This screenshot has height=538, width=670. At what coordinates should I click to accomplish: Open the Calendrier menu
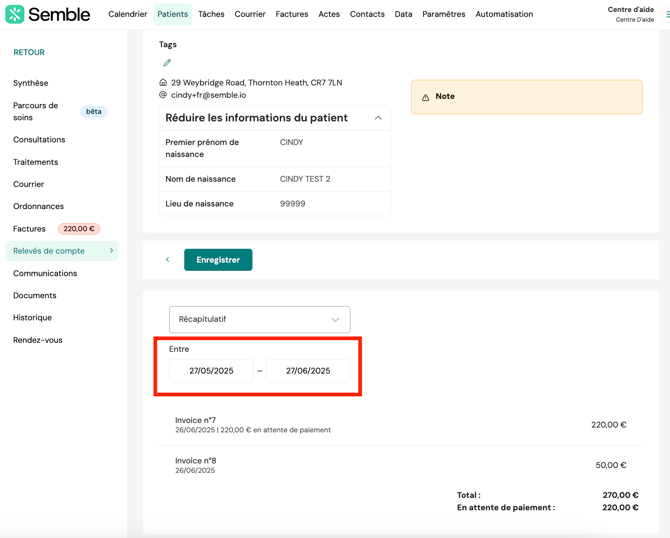(127, 14)
